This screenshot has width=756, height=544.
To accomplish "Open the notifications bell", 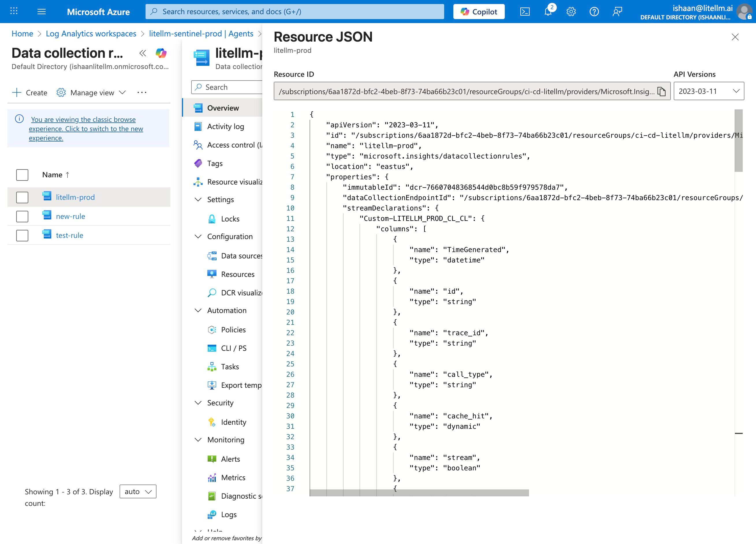I will click(548, 12).
